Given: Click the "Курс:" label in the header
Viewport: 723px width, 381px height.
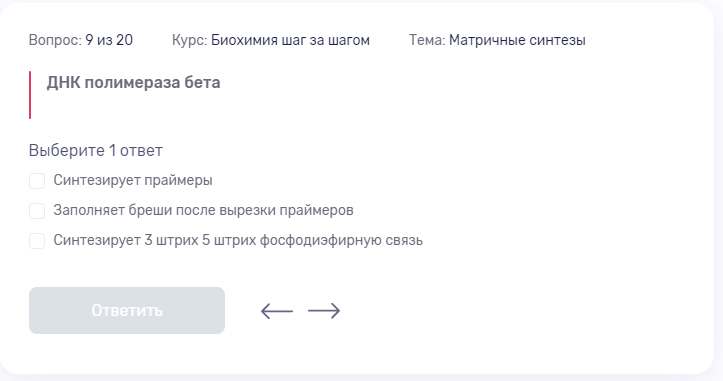Looking at the screenshot, I should click(x=190, y=40).
